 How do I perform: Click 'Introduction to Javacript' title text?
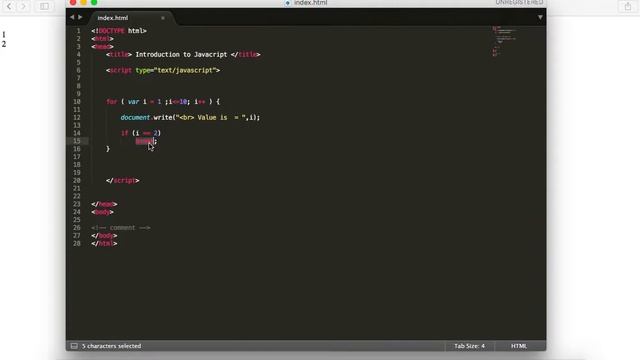tap(181, 54)
